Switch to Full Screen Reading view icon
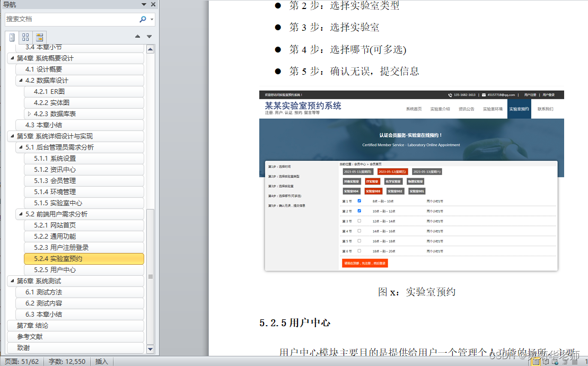 coord(546,361)
